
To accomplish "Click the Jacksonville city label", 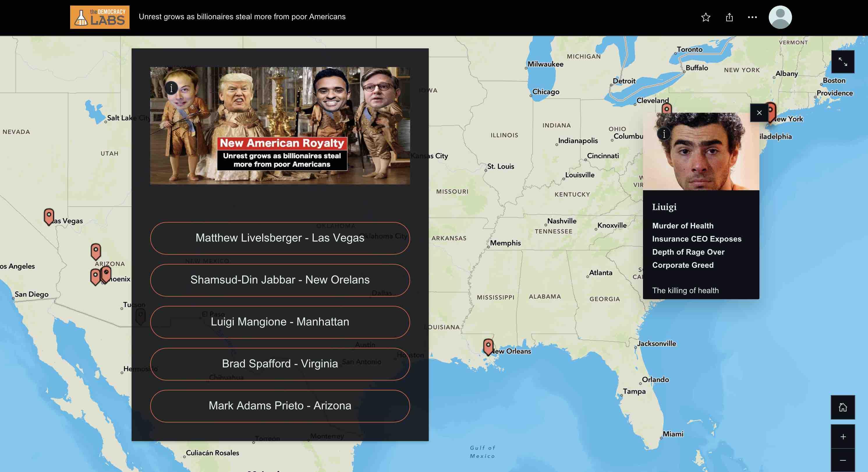I will 656,344.
